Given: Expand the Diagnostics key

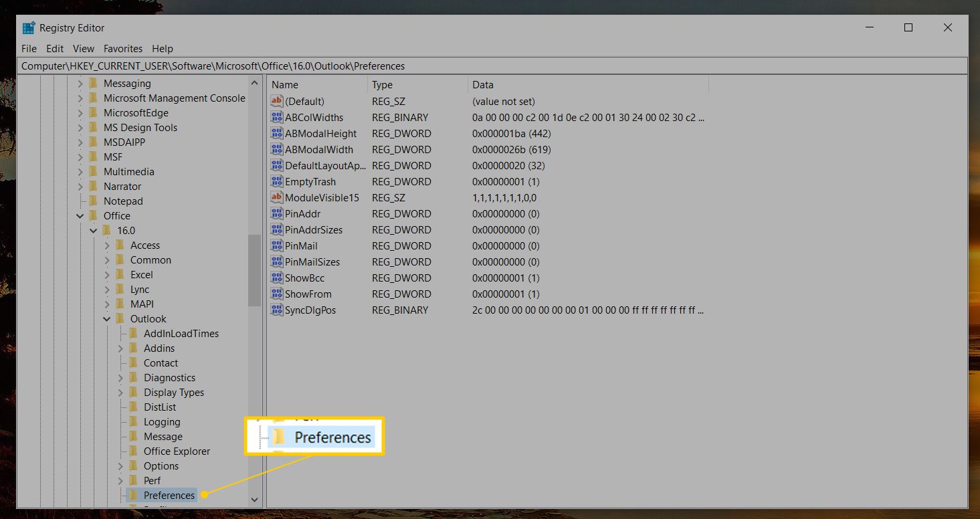Looking at the screenshot, I should (120, 377).
